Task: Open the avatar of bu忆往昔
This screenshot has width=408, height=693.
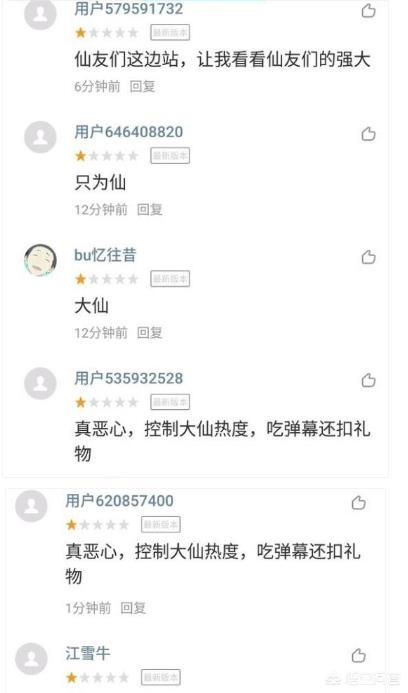Action: click(x=40, y=259)
